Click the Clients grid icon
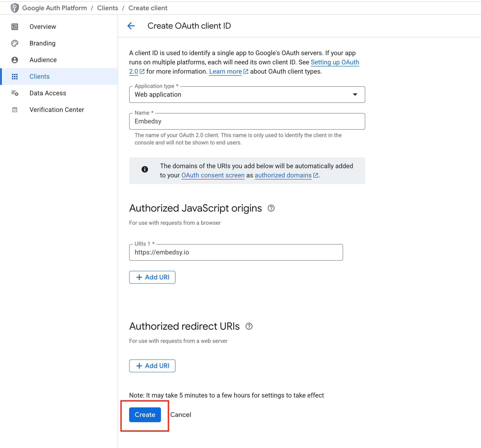This screenshot has width=481, height=448. click(x=15, y=77)
